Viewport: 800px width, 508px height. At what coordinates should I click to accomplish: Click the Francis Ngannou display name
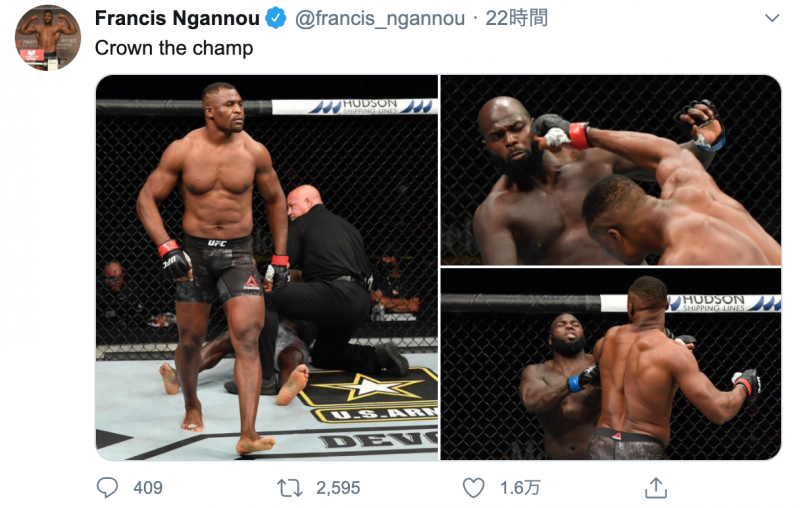(x=177, y=19)
